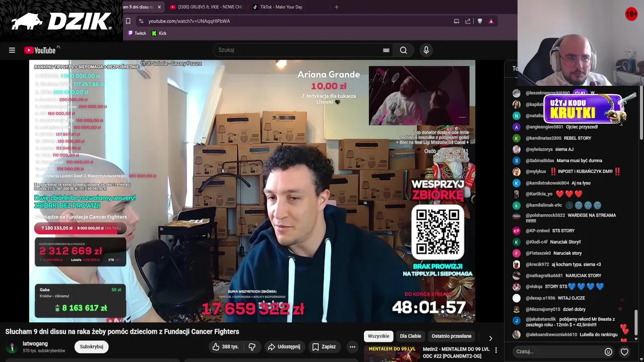Like the video with 388 tys.
Viewport: 644px width, 362px height.
tap(225, 346)
